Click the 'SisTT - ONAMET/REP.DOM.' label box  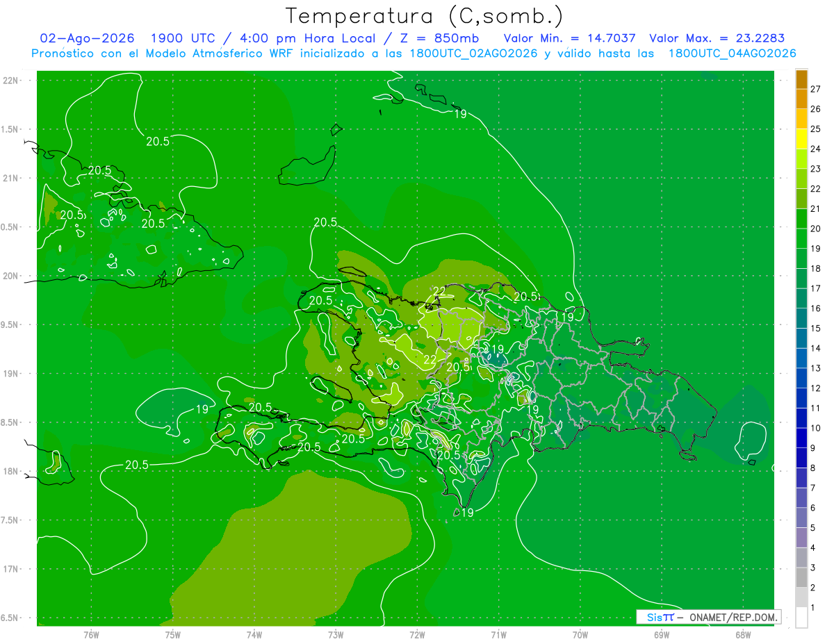tap(709, 617)
